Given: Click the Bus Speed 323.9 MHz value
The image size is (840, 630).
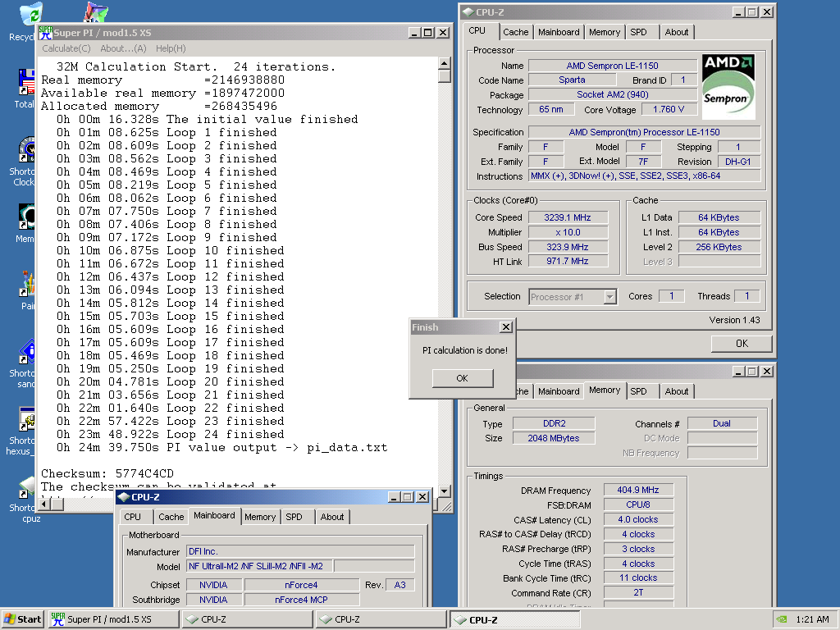Looking at the screenshot, I should tap(568, 247).
